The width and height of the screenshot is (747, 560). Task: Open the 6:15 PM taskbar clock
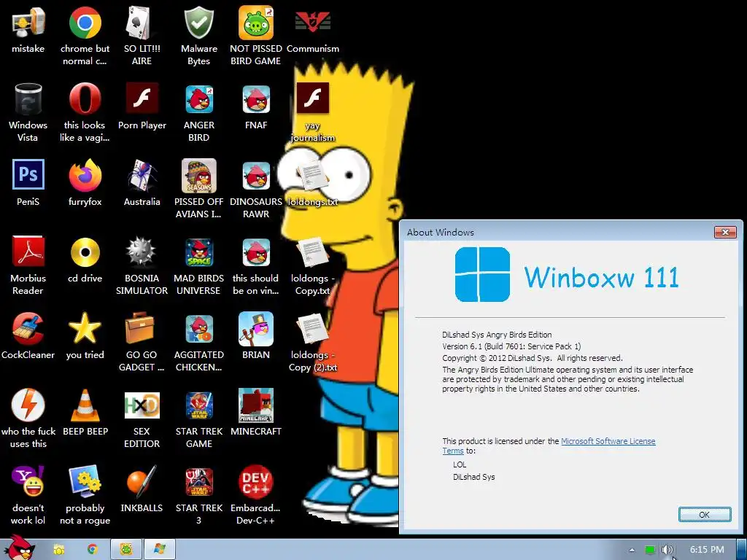point(706,550)
